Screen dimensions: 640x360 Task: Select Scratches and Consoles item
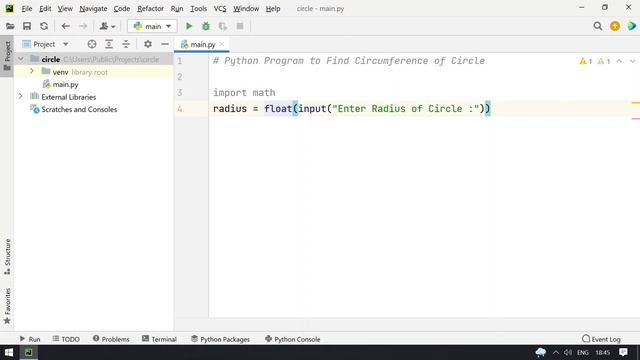pyautogui.click(x=74, y=109)
